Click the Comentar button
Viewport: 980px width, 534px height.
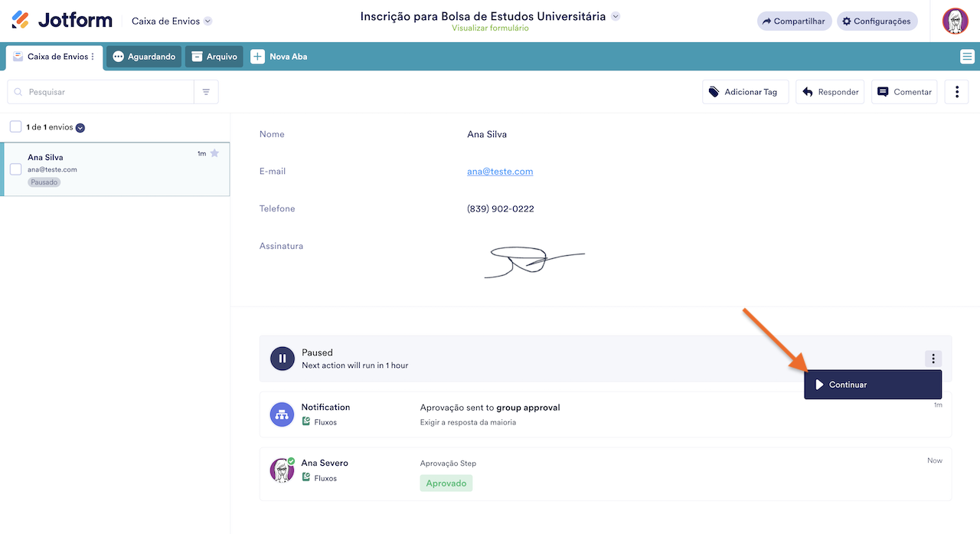[904, 92]
